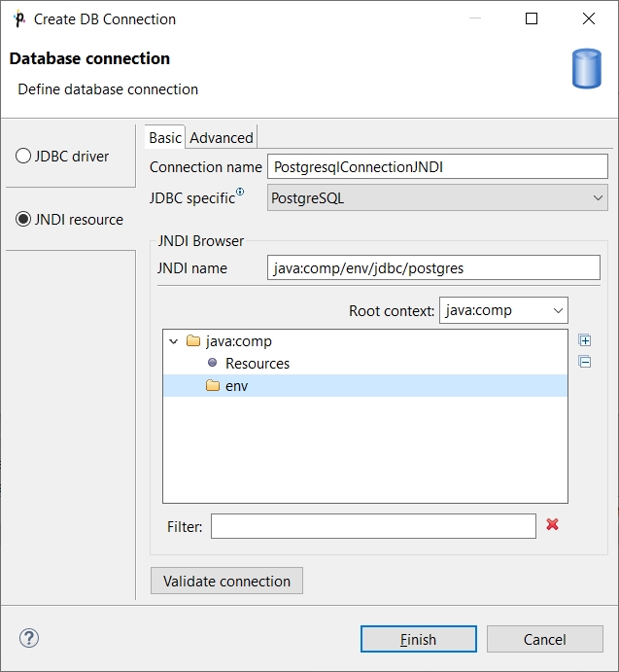Collapse the java:comp tree node

[174, 341]
